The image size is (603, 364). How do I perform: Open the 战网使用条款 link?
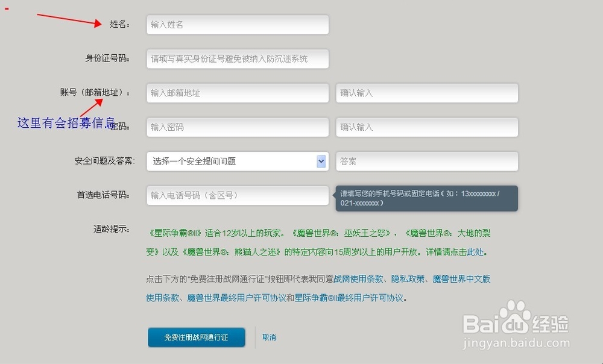[358, 279]
